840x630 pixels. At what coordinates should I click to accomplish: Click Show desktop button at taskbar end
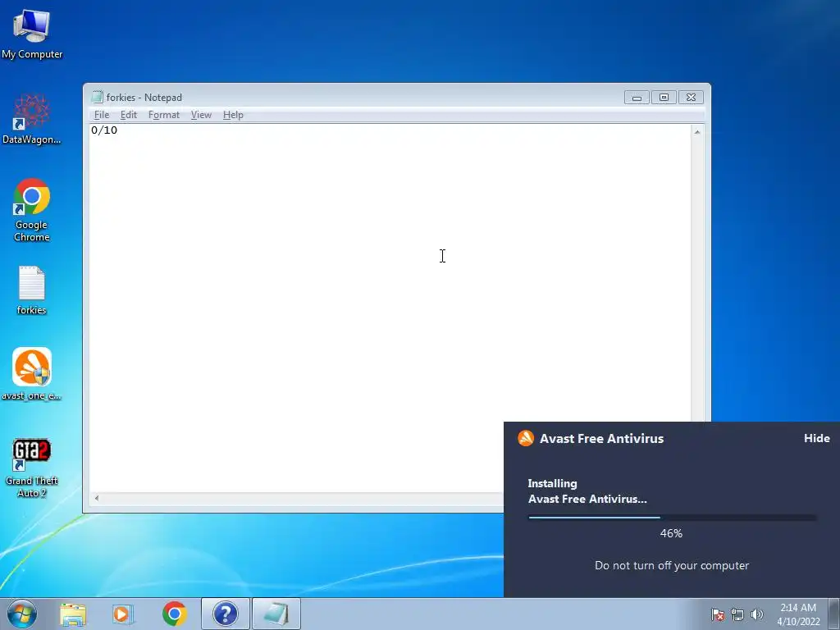pos(834,614)
